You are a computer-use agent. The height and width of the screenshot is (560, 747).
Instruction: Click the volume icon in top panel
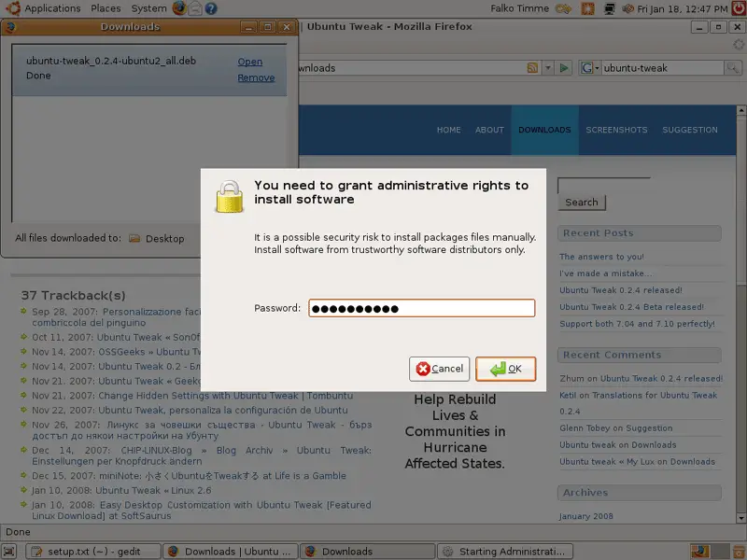pyautogui.click(x=628, y=8)
